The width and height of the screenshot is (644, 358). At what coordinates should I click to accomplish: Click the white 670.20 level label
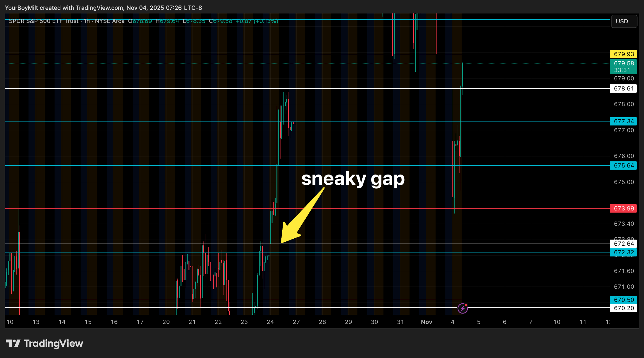click(x=623, y=308)
